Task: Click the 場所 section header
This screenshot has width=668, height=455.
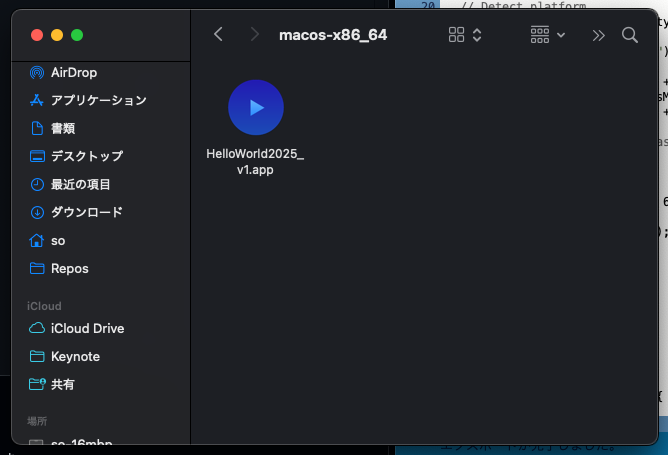Action: coord(37,421)
